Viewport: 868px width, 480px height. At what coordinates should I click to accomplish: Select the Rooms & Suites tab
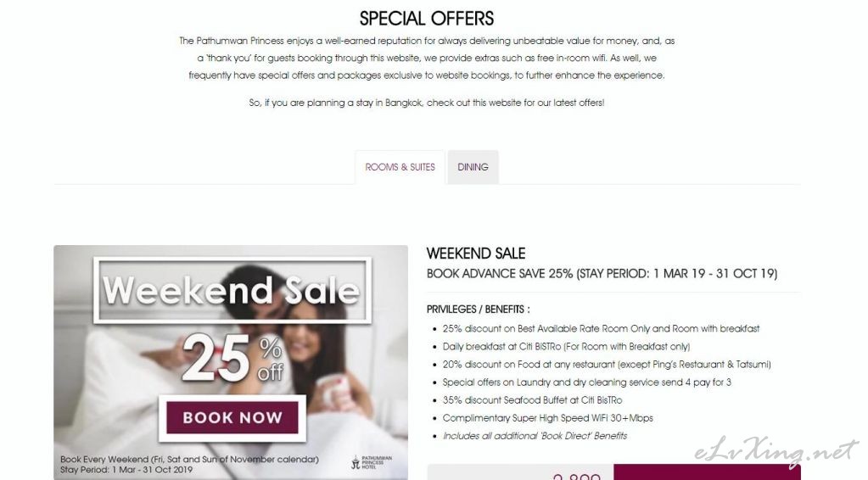click(x=400, y=167)
